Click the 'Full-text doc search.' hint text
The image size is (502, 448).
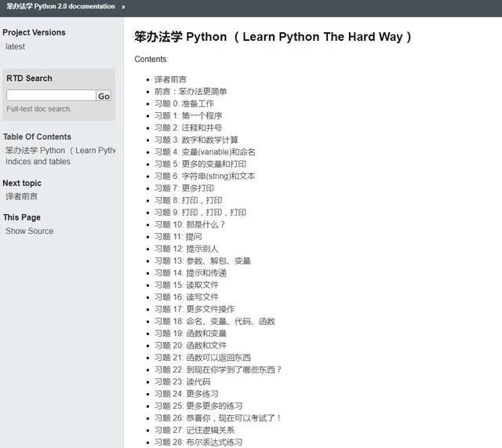pos(38,109)
